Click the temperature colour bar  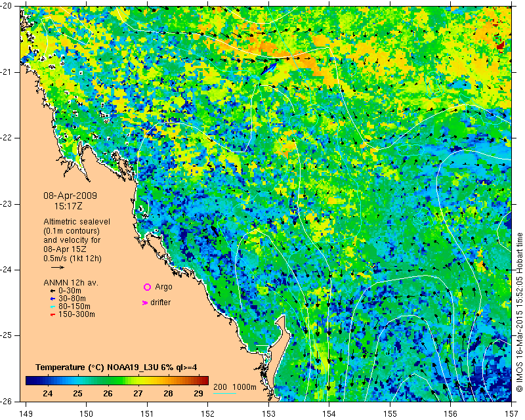pos(117,381)
